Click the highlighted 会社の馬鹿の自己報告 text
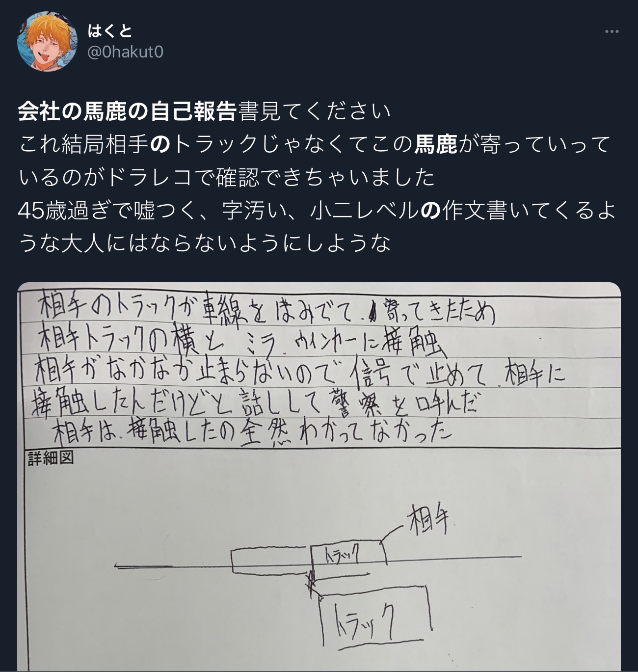 coord(128,112)
